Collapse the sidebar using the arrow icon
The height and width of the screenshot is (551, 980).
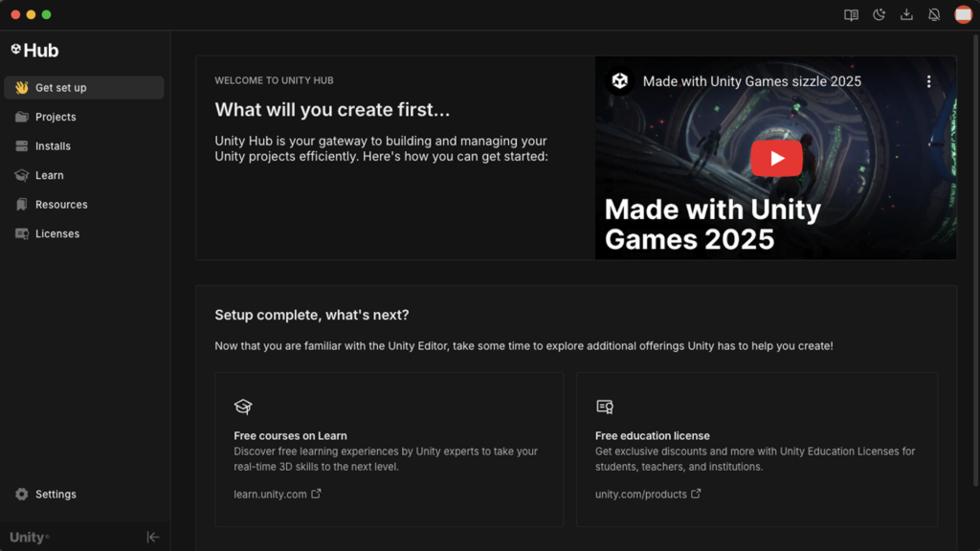(152, 538)
